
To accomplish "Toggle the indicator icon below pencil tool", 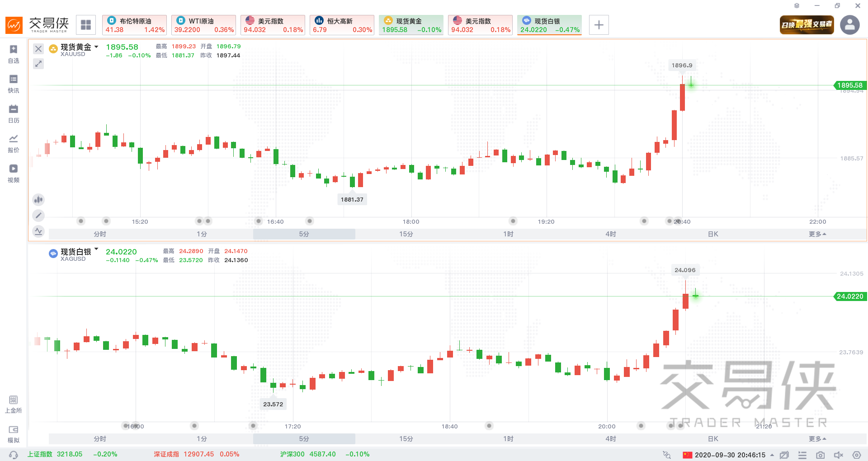I will pyautogui.click(x=38, y=232).
